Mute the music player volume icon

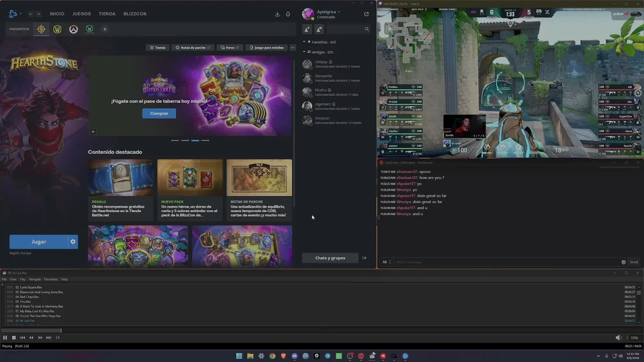[x=618, y=338]
